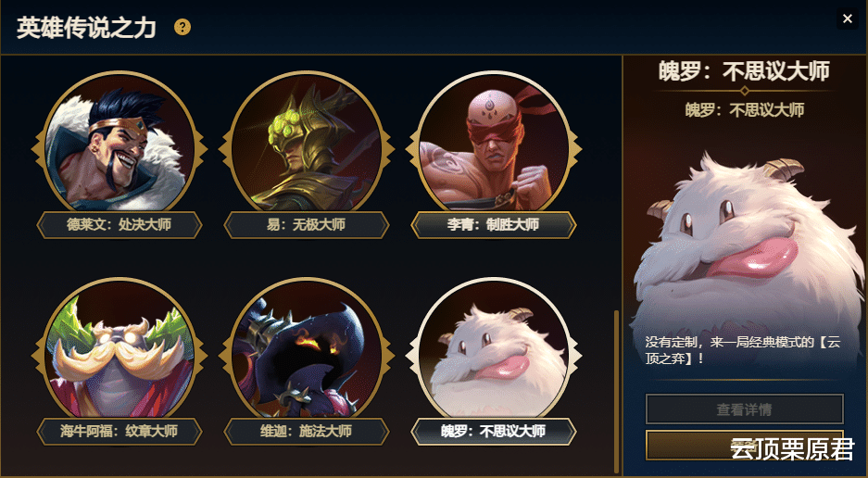This screenshot has width=868, height=478.
Task: Pick the Urf manatee portrait
Action: (x=119, y=350)
